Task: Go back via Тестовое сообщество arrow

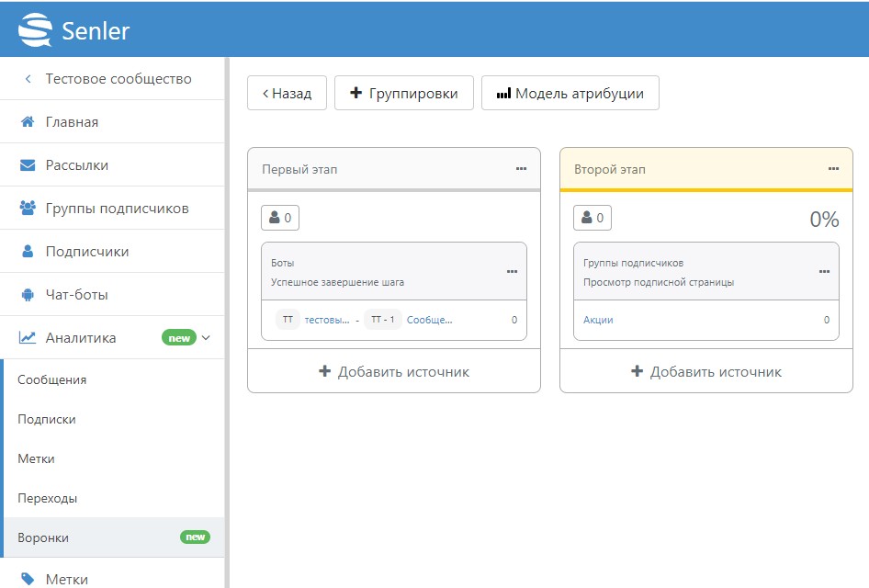Action: 28,79
